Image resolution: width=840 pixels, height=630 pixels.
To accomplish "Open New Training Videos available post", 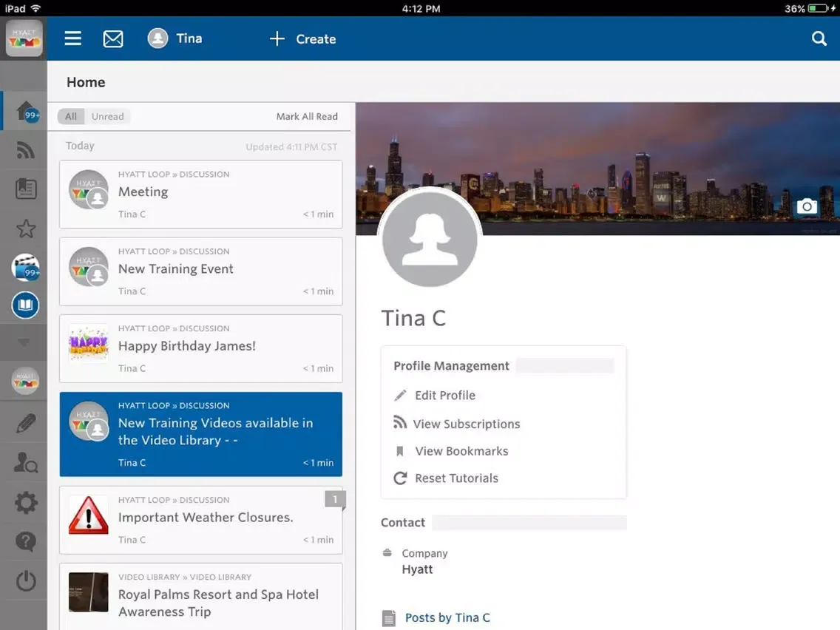I will pyautogui.click(x=201, y=435).
